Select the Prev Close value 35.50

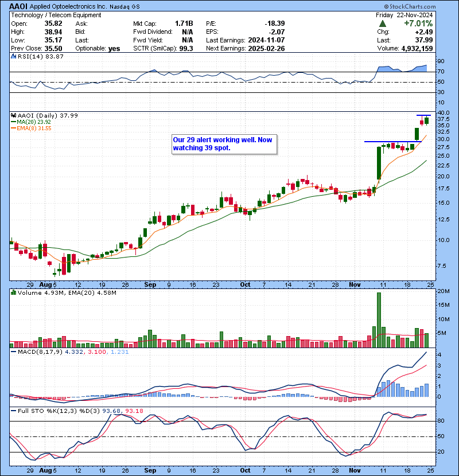(53, 49)
